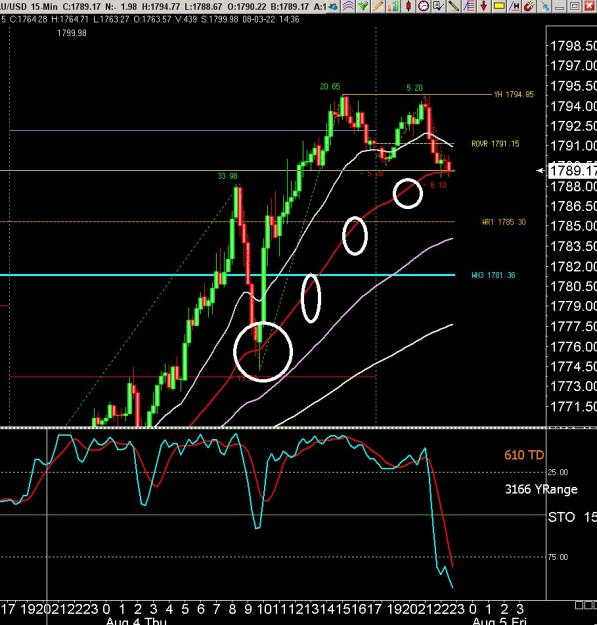
Task: Click the red down arrow marker icon
Action: [484, 6]
